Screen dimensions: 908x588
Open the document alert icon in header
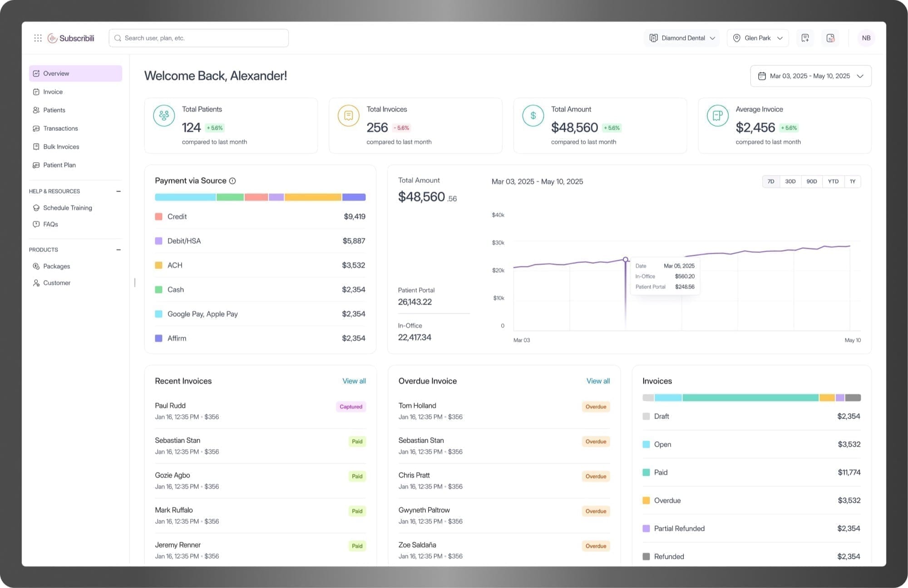(x=830, y=38)
